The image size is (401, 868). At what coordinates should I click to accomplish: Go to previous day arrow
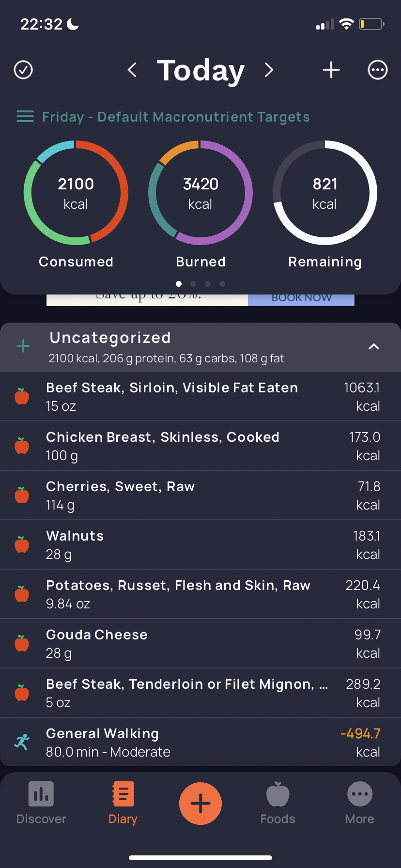click(x=132, y=70)
